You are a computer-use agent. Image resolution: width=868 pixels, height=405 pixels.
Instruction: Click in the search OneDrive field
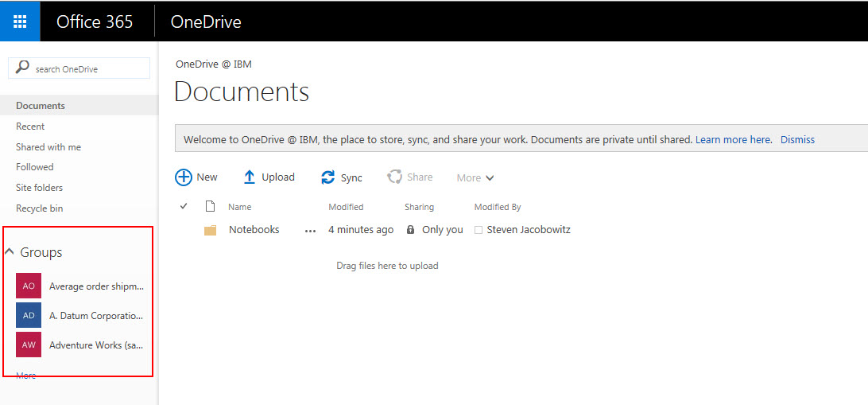89,69
